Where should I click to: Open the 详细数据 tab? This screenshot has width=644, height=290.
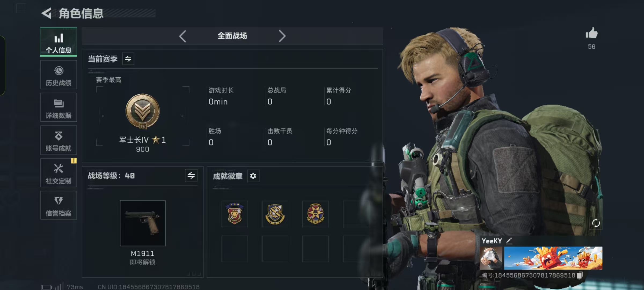tap(58, 107)
